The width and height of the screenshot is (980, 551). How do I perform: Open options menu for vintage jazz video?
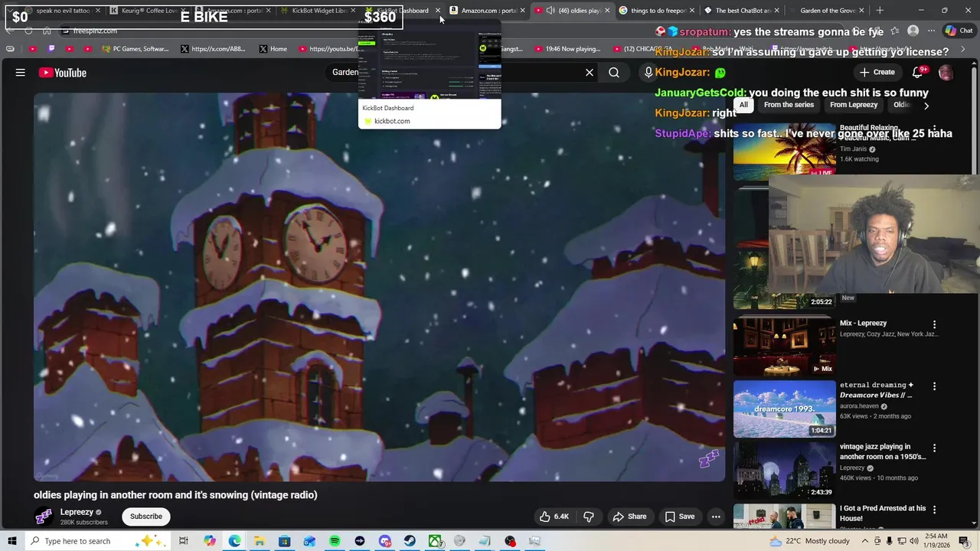tap(934, 448)
